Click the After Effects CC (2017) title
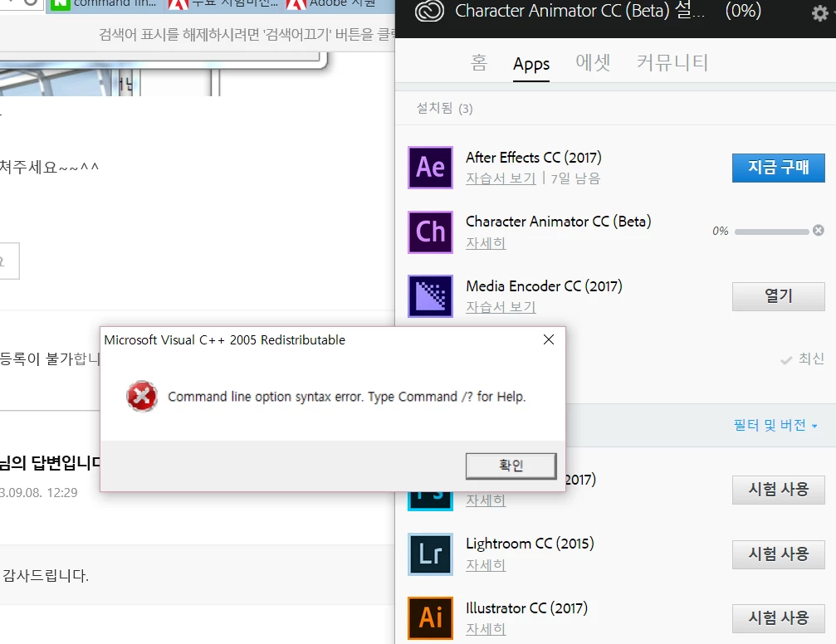The width and height of the screenshot is (836, 644). pos(534,158)
